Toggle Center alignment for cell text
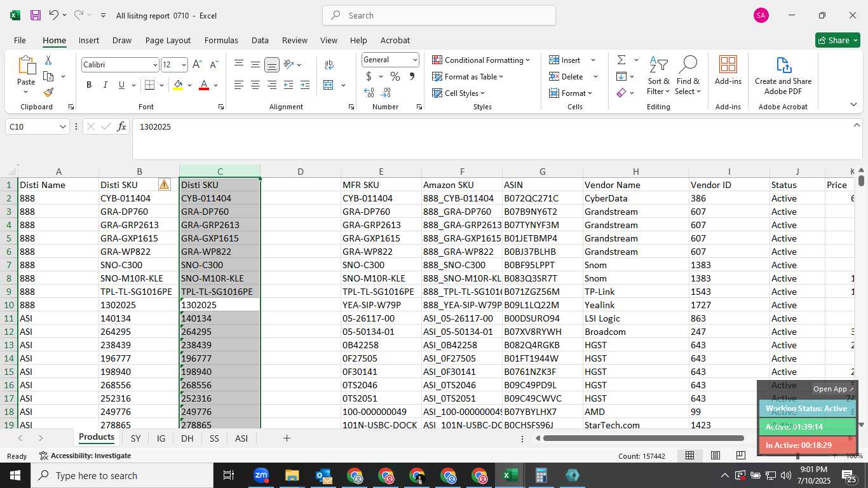The width and height of the screenshot is (868, 488). click(255, 85)
